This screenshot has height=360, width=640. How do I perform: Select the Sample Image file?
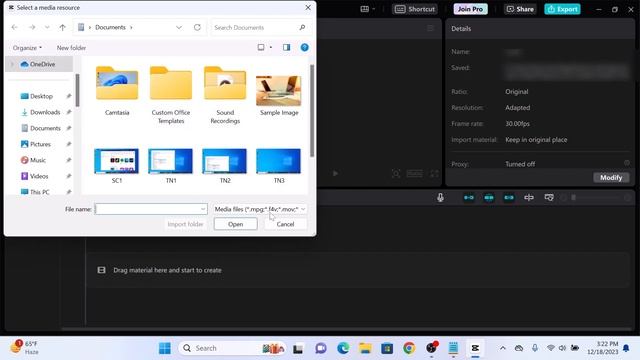coord(279,96)
